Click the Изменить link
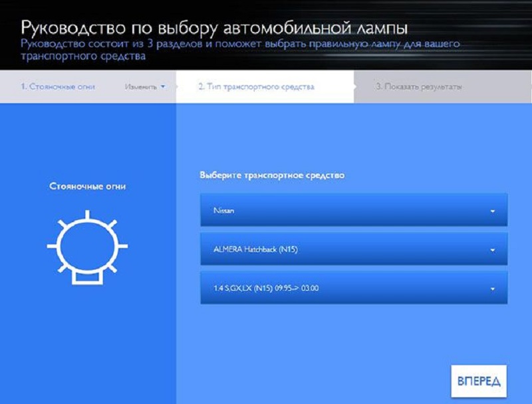Screen dimensions: 532x404 pos(140,87)
